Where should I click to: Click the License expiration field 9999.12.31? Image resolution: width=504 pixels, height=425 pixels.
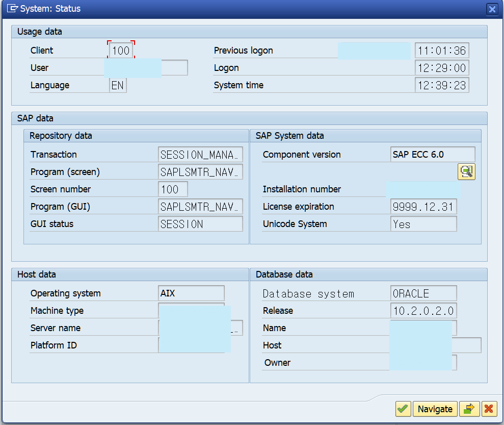click(423, 207)
